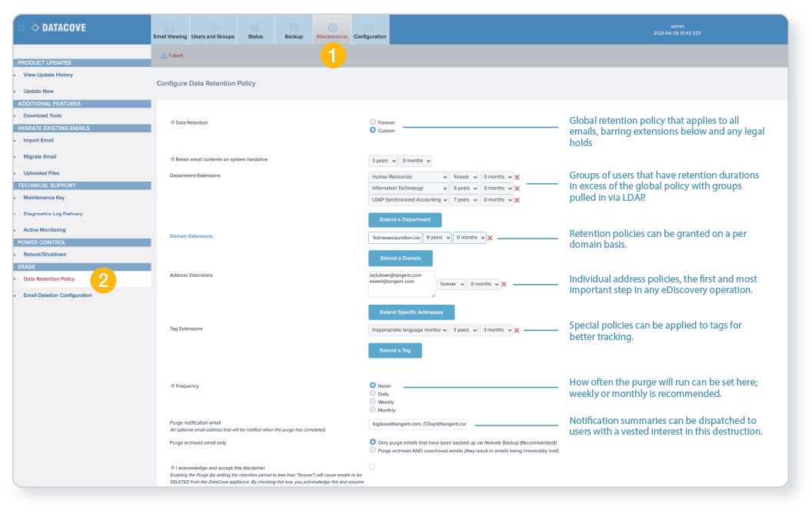The width and height of the screenshot is (812, 514).
Task: Open Email Deletion Configuration
Action: pos(58,295)
